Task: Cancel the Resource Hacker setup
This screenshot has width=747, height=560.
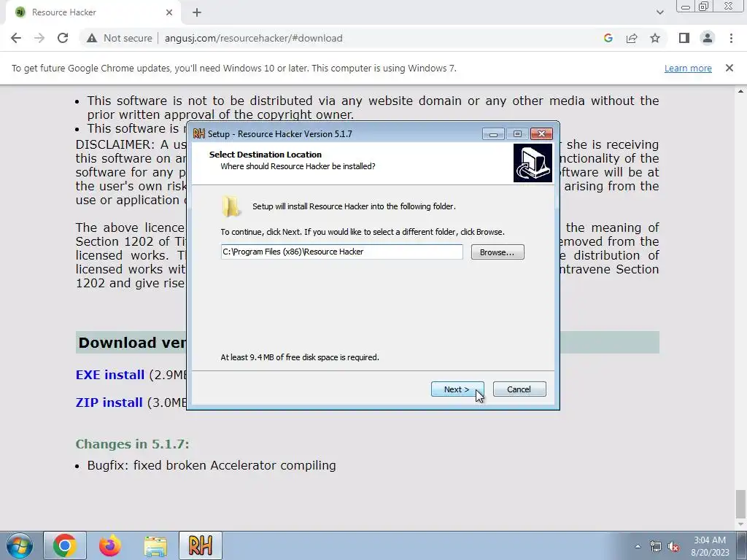Action: (519, 389)
